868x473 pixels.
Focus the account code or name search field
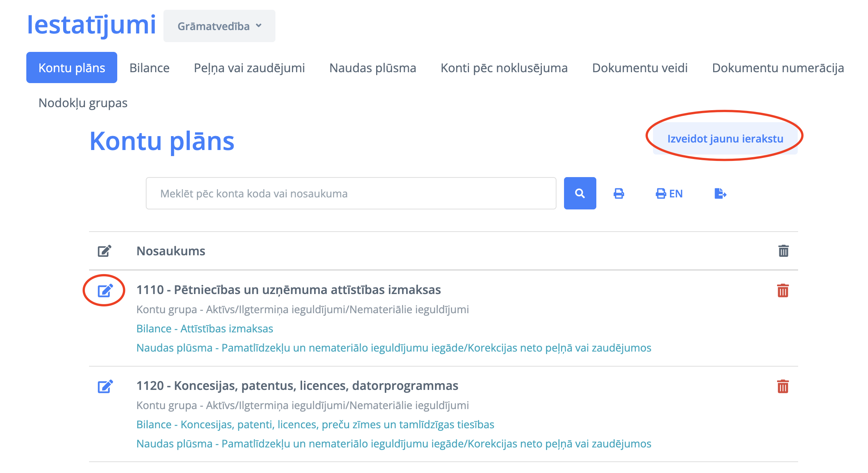point(351,193)
